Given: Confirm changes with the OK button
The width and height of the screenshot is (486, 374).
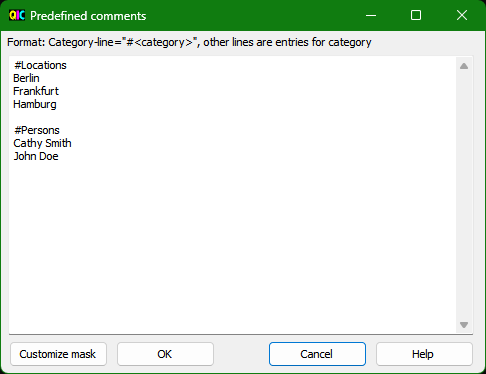Looking at the screenshot, I should pyautogui.click(x=165, y=354).
